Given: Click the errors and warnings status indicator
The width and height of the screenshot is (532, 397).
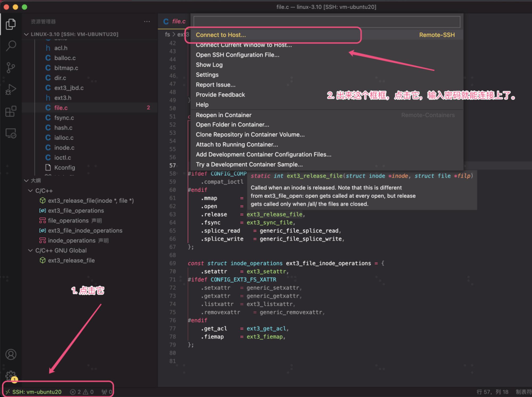Looking at the screenshot, I should 82,392.
